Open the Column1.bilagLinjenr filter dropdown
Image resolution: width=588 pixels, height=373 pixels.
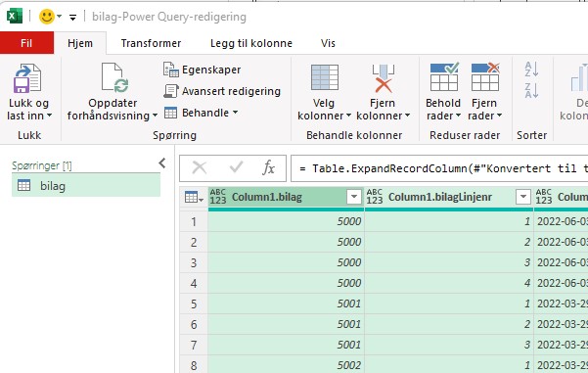point(522,197)
